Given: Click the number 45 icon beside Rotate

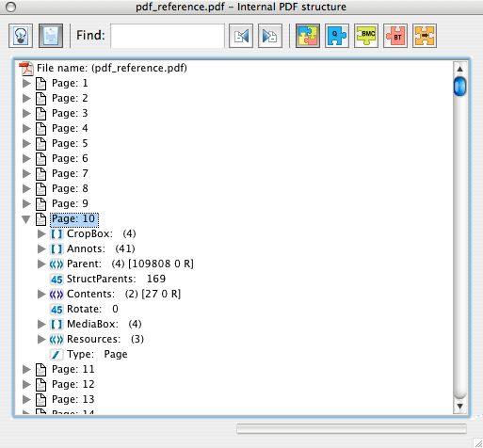Looking at the screenshot, I should (56, 310).
